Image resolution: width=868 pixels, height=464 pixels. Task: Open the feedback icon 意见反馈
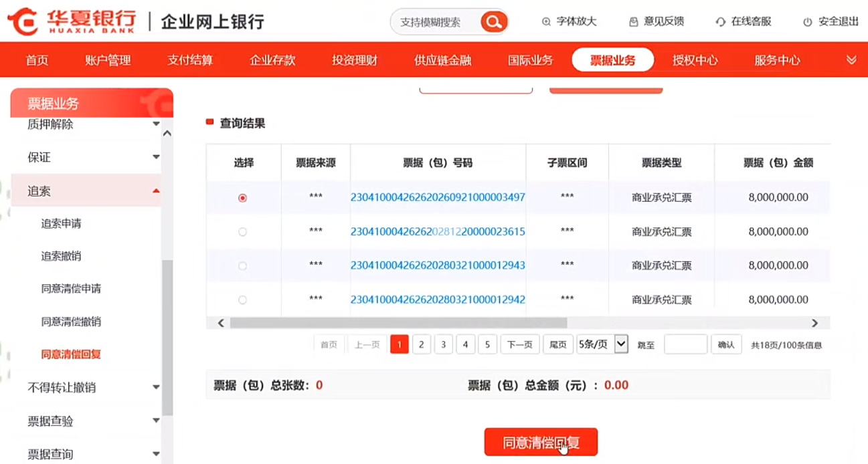pyautogui.click(x=633, y=22)
